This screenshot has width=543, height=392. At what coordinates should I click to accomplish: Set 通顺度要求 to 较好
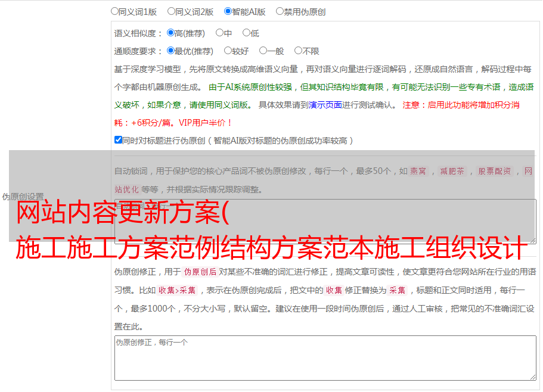click(228, 51)
